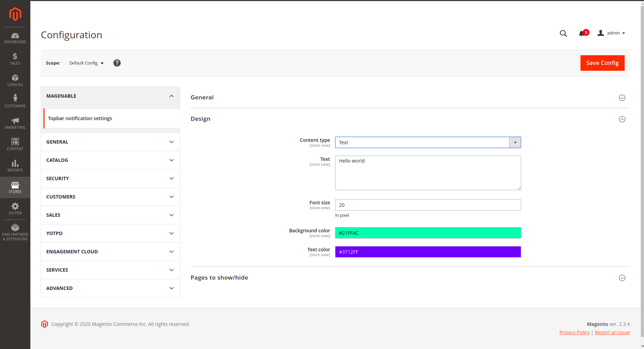Open the notifications bell
This screenshot has width=644, height=349.
click(584, 33)
